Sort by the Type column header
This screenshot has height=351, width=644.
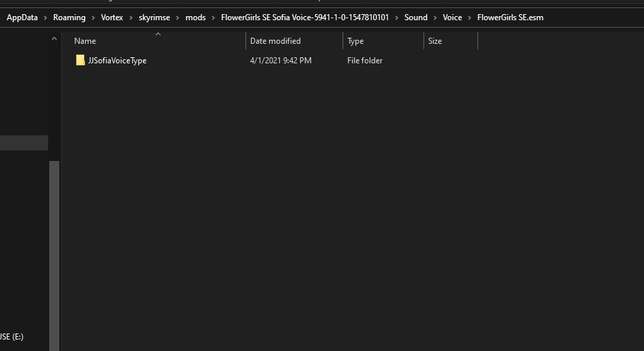coord(355,41)
